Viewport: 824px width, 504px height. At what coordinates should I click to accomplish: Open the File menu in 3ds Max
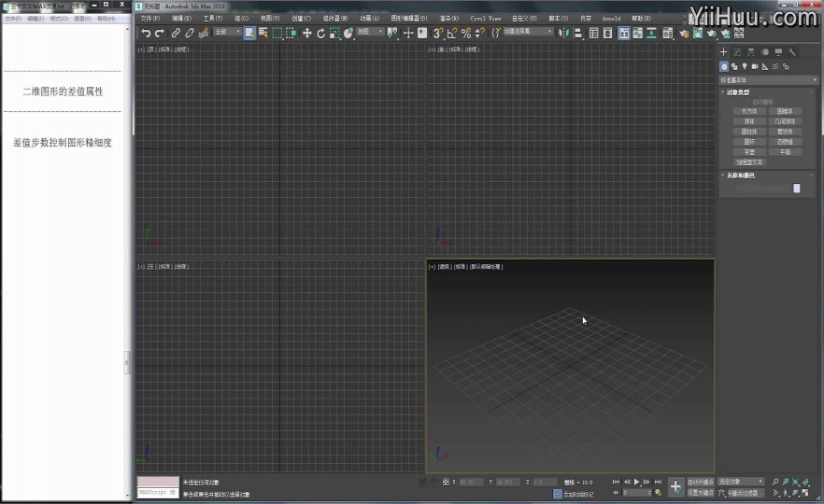(149, 19)
